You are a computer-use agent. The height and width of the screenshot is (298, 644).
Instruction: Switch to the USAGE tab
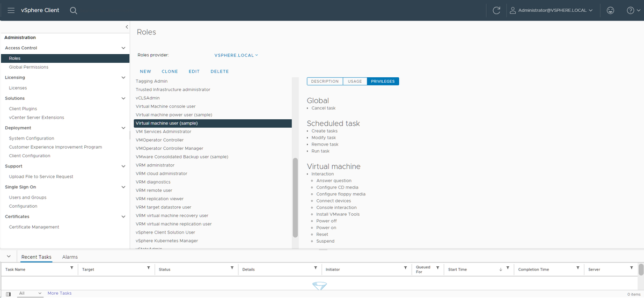coord(355,82)
